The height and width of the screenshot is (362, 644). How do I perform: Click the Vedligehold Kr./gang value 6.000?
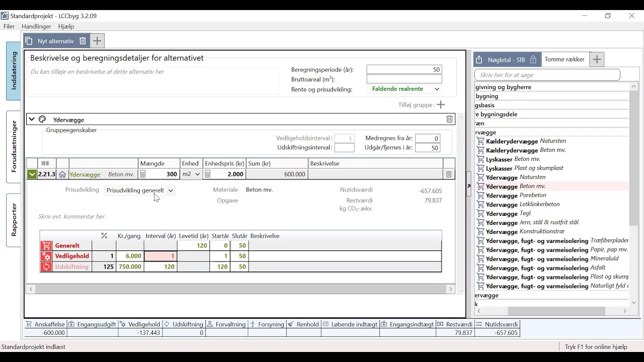[x=130, y=256]
